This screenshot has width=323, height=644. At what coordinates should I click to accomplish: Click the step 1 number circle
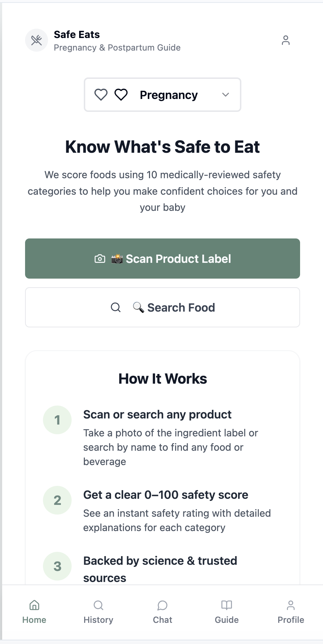(x=57, y=420)
